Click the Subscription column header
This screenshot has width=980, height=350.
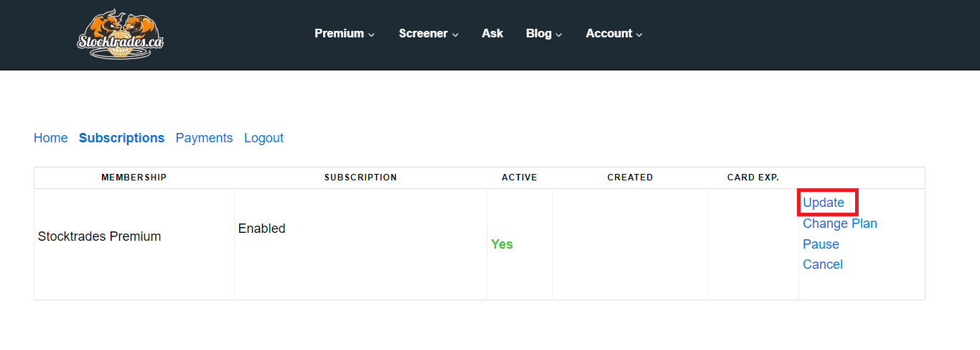tap(360, 178)
